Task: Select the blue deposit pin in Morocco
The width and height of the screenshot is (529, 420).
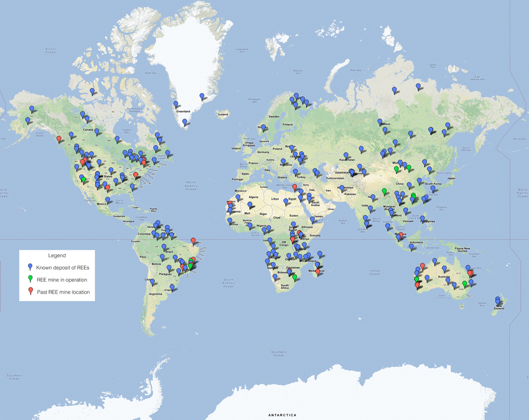Action: [238, 198]
